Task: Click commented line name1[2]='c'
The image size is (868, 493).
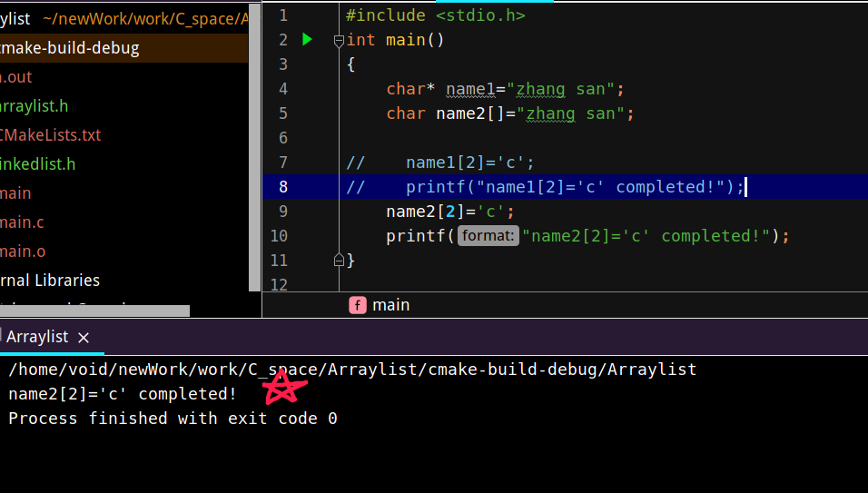Action: (440, 163)
